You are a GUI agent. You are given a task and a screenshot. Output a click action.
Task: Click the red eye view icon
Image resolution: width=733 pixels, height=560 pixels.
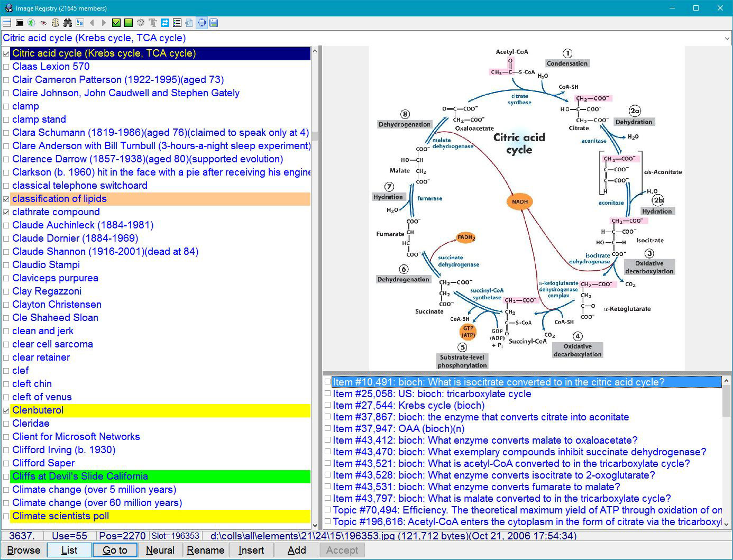pos(43,23)
